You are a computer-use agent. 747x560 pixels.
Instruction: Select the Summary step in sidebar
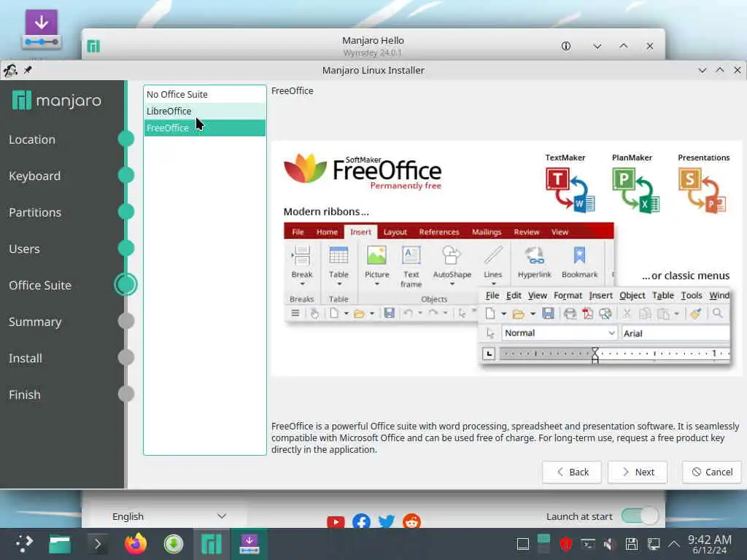pos(35,322)
